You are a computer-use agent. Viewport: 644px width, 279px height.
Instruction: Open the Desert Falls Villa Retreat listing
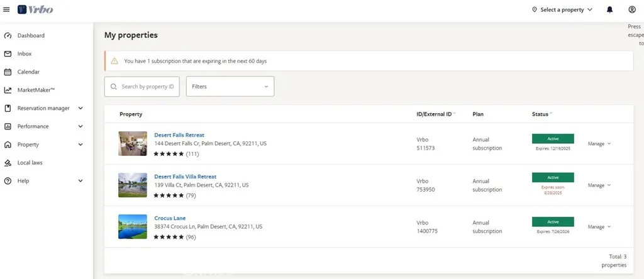tap(185, 177)
